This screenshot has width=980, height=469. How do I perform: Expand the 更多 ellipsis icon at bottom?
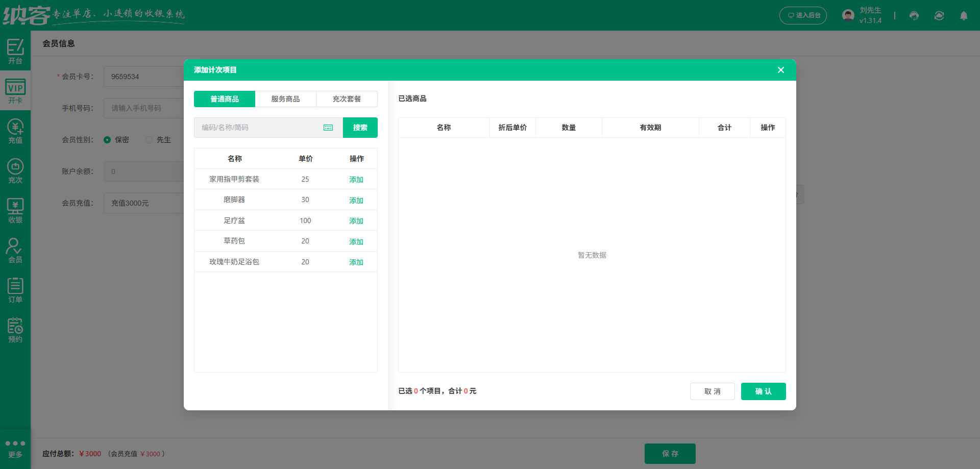[x=15, y=447]
